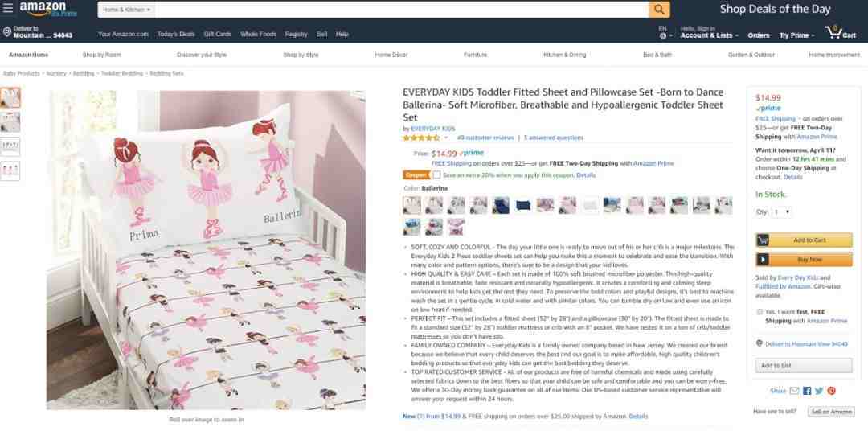Viewport: 868px width, 431px height.
Task: Tick the extra 20% coupon checkbox
Action: [436, 175]
